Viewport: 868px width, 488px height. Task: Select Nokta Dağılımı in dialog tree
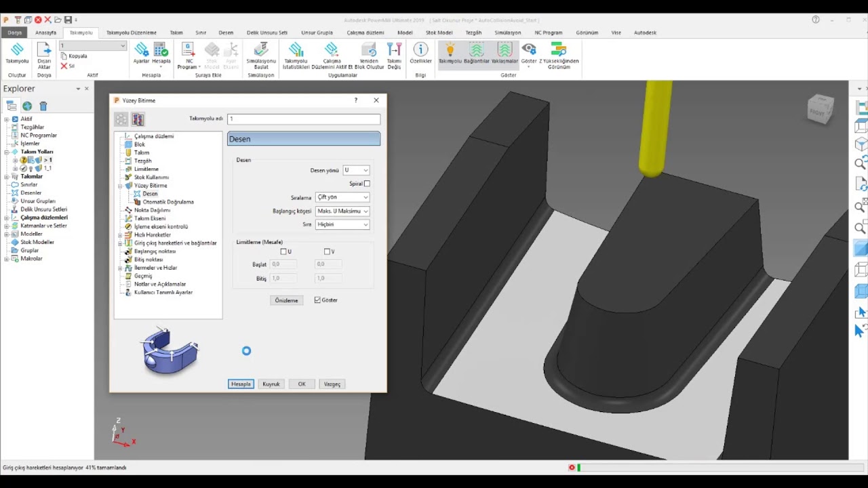[152, 210]
